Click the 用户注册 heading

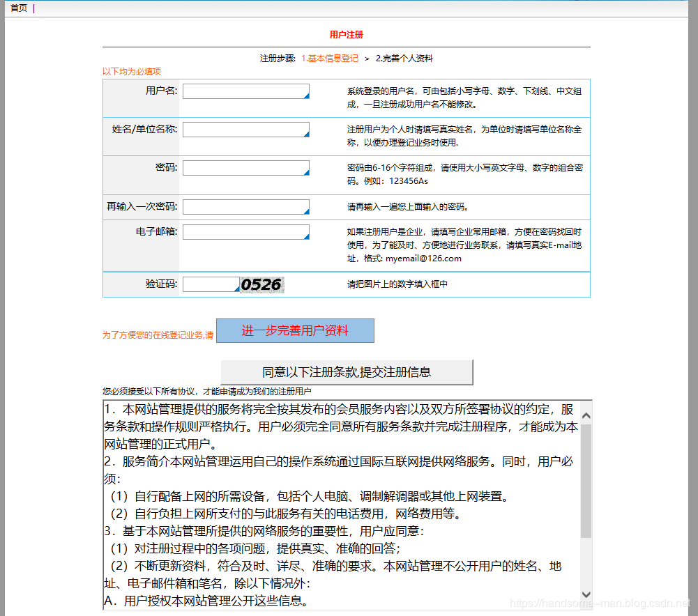click(347, 35)
